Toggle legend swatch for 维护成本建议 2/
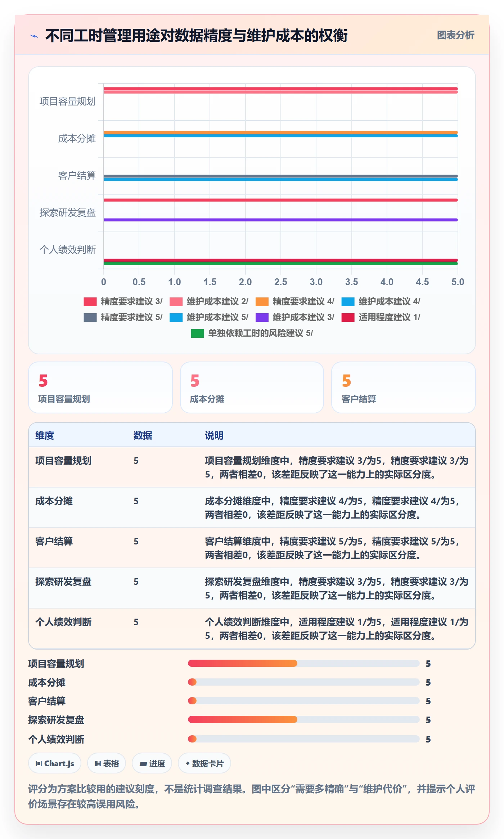The height and width of the screenshot is (839, 504). coord(176,301)
